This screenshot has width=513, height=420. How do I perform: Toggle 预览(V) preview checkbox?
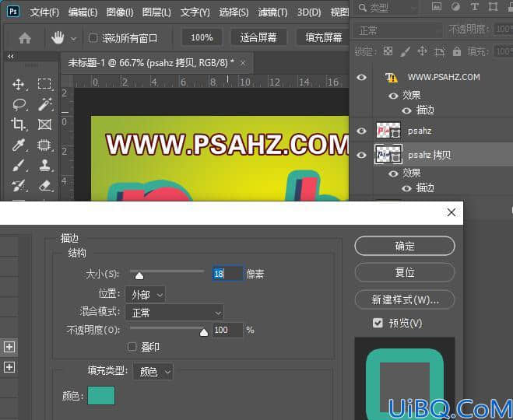pyautogui.click(x=378, y=323)
